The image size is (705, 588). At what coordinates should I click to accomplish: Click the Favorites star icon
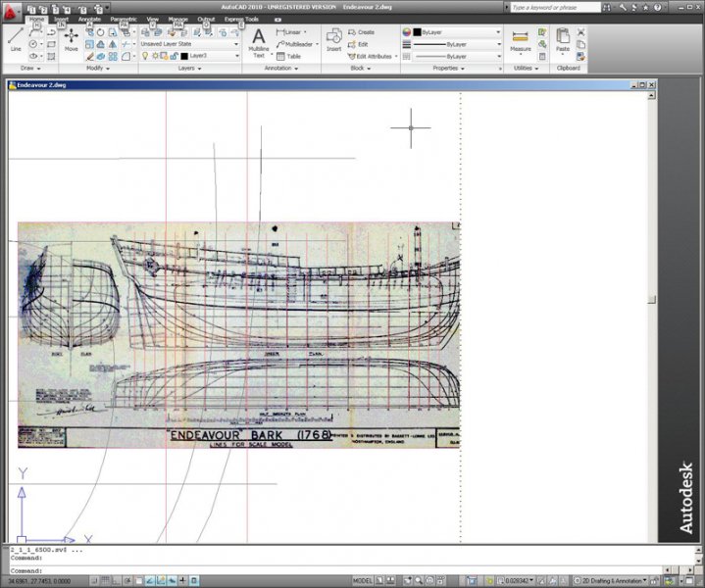[646, 7]
